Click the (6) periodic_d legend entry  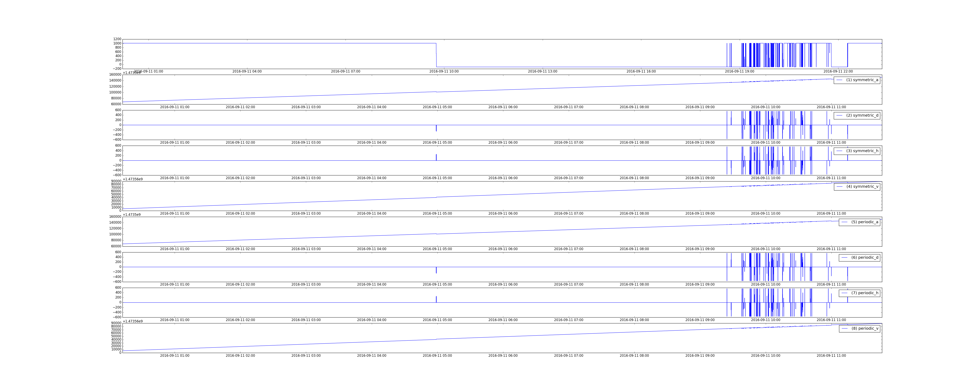click(x=859, y=257)
